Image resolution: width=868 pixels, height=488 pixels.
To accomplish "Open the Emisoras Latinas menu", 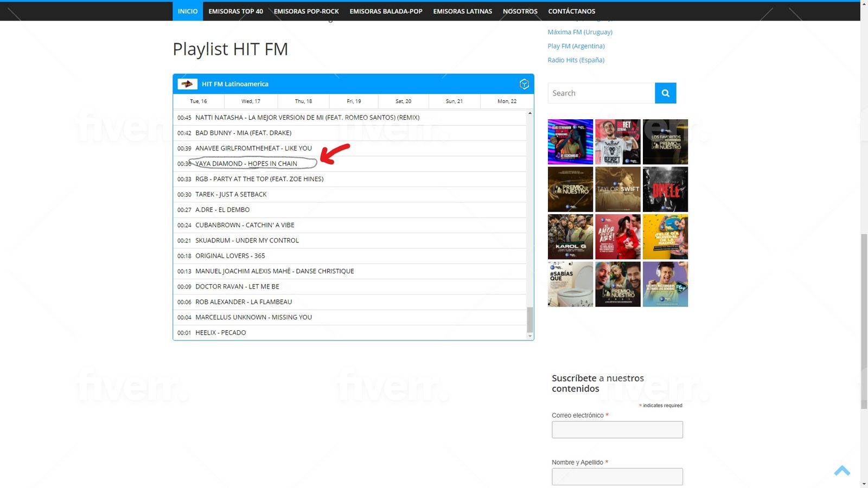I will pyautogui.click(x=462, y=11).
